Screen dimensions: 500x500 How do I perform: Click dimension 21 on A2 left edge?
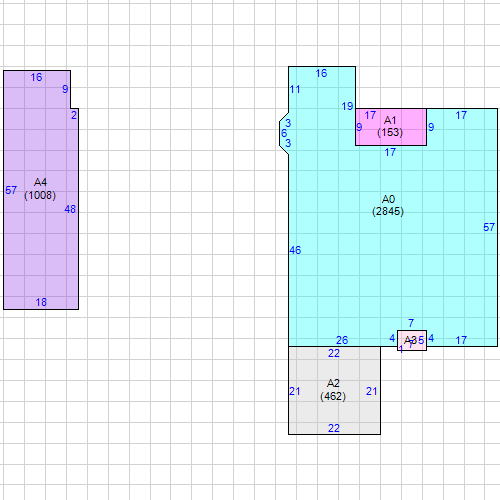pos(295,391)
